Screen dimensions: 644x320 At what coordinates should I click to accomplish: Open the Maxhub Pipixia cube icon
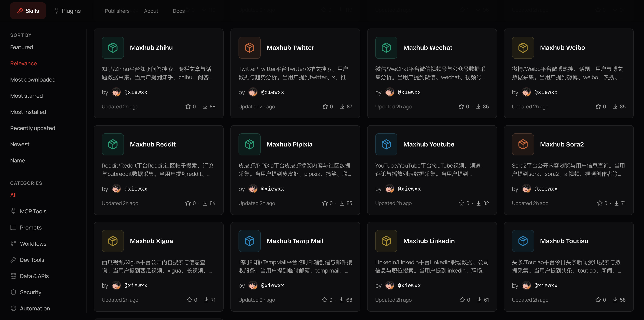coord(250,144)
